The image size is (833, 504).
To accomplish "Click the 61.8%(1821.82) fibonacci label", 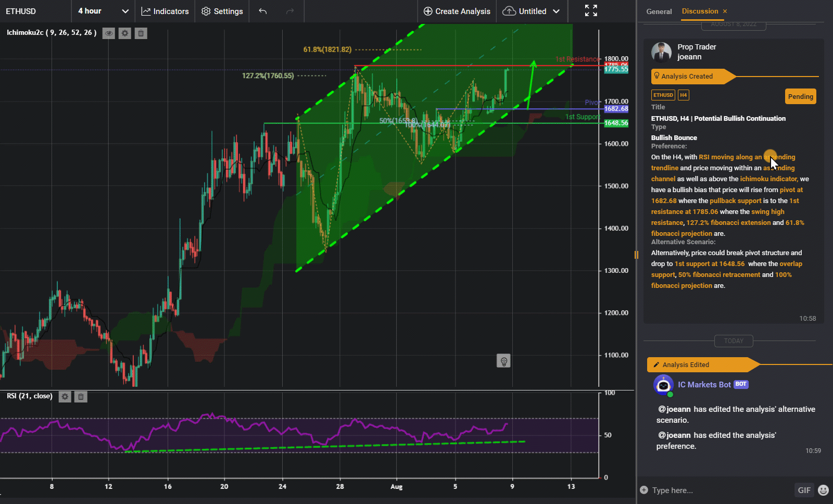I will [x=327, y=49].
